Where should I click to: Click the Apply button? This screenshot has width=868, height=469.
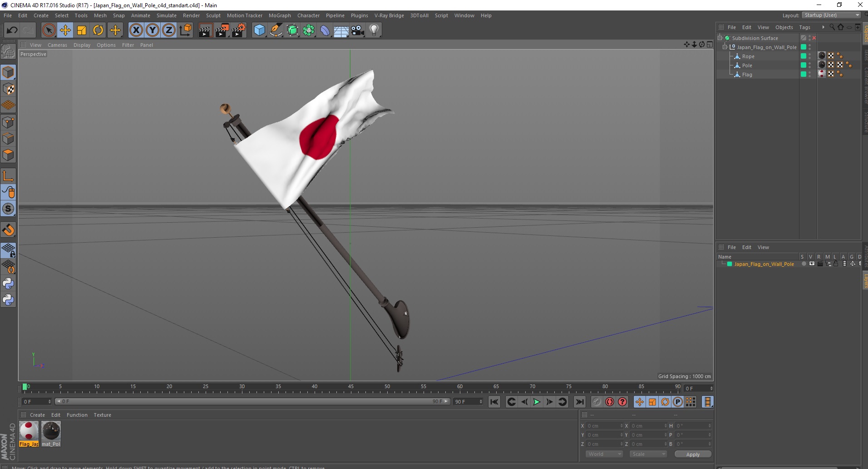coord(693,454)
